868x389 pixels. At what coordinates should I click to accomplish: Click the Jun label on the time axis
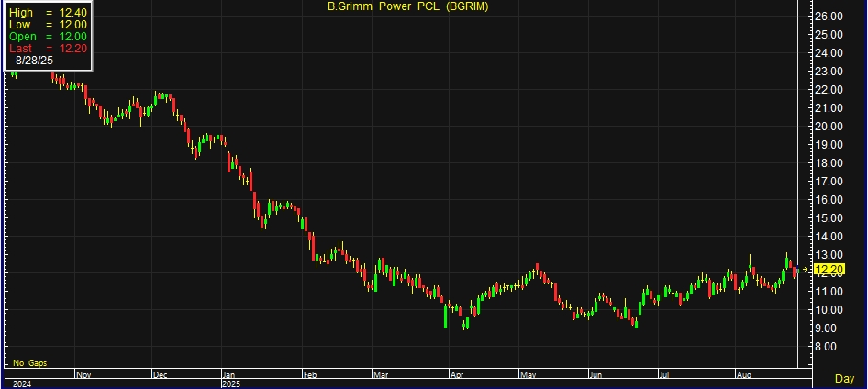(595, 374)
